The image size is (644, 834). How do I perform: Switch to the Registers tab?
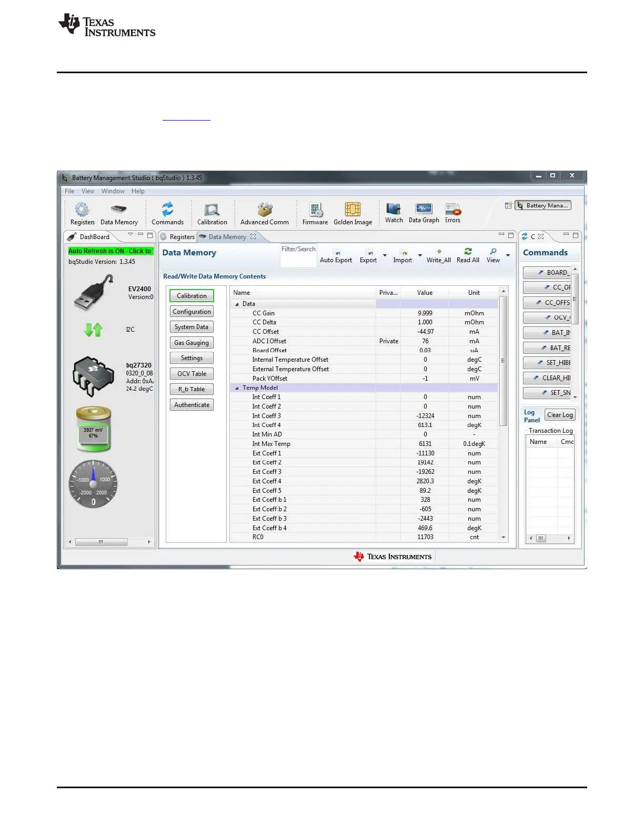click(x=177, y=237)
